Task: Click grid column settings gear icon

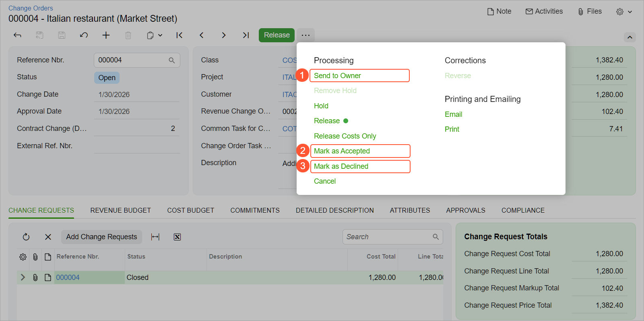Action: click(23, 257)
